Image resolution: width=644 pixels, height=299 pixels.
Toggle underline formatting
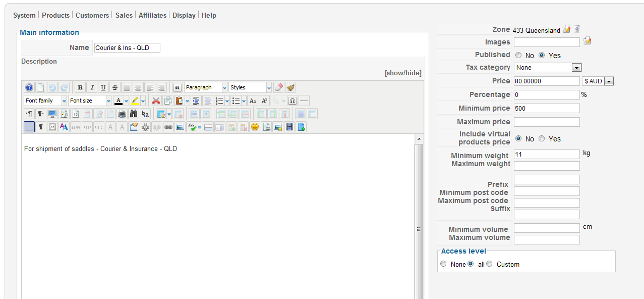coord(103,87)
